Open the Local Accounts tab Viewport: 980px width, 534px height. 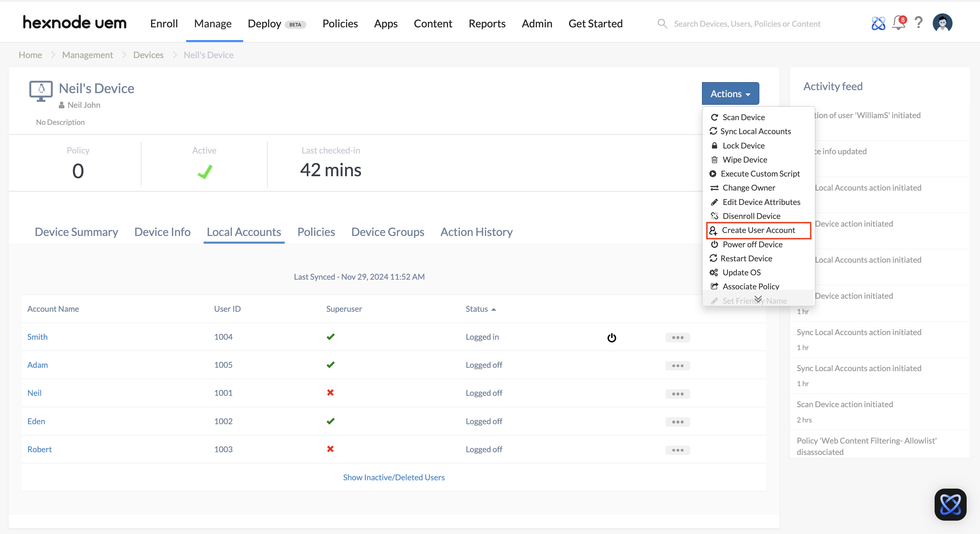point(244,232)
